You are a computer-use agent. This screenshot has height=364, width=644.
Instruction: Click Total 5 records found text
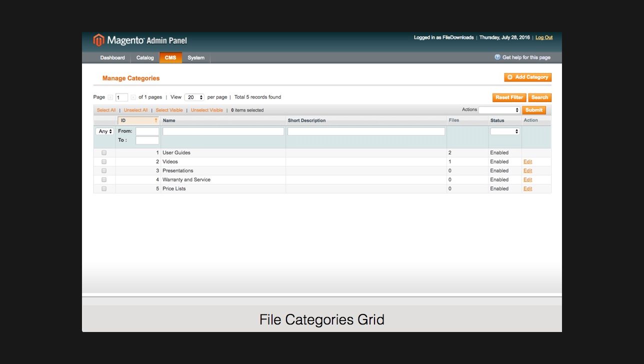pyautogui.click(x=257, y=97)
